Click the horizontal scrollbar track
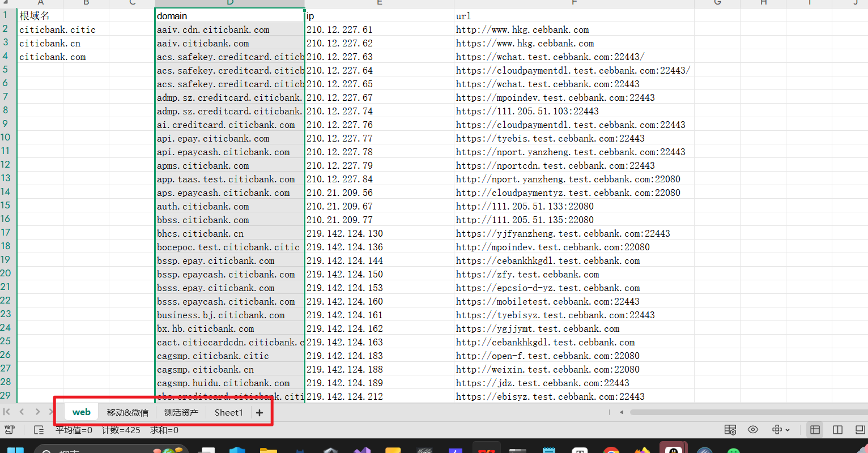 749,412
